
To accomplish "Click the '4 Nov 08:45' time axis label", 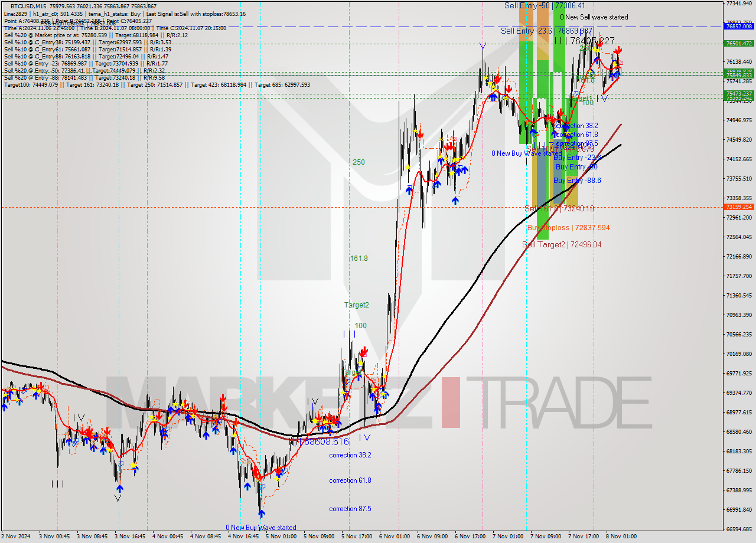I will coord(205,537).
